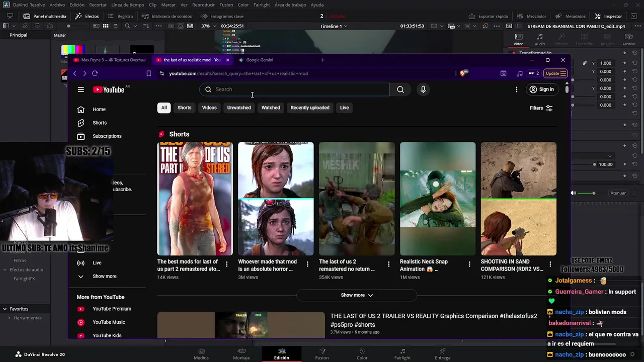Open a new browser tab

(323, 60)
